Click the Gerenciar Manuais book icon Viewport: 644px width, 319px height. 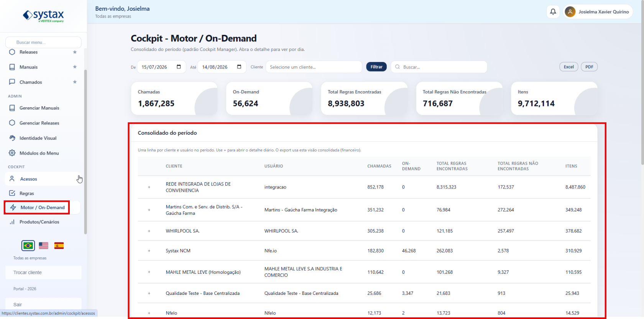(x=12, y=108)
